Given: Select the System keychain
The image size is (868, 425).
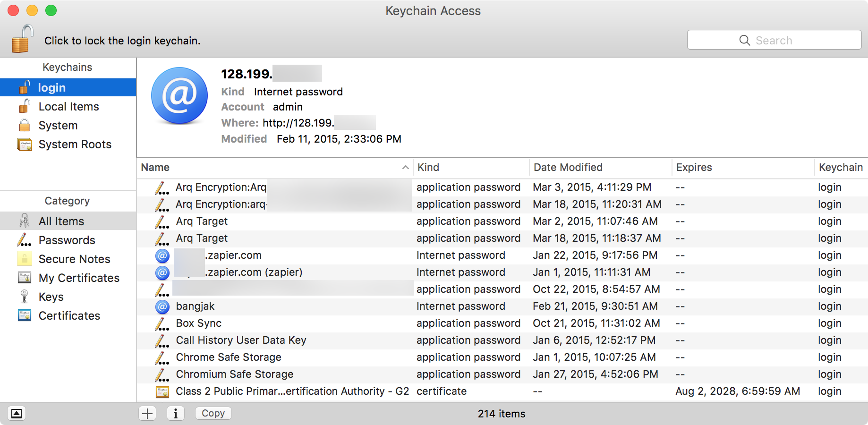Looking at the screenshot, I should click(58, 126).
